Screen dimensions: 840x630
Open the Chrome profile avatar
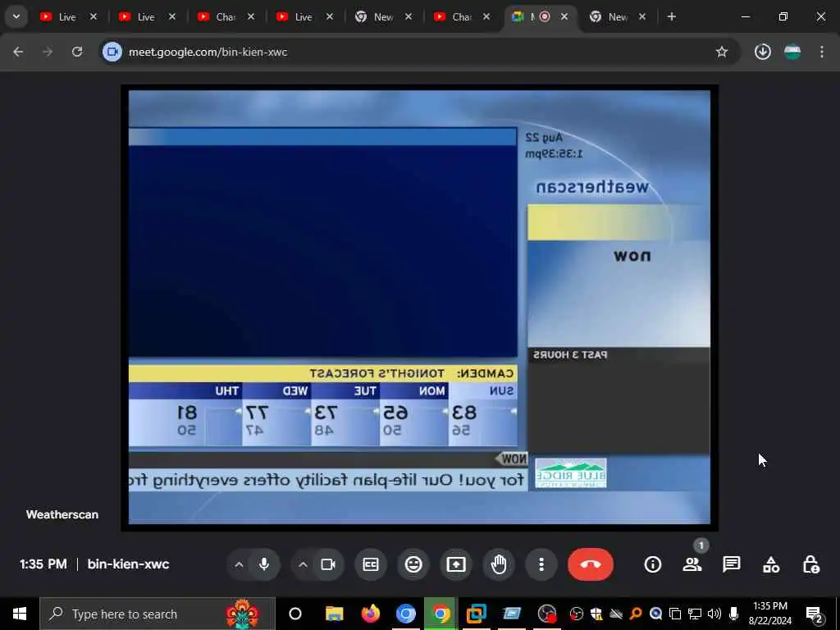(x=792, y=52)
